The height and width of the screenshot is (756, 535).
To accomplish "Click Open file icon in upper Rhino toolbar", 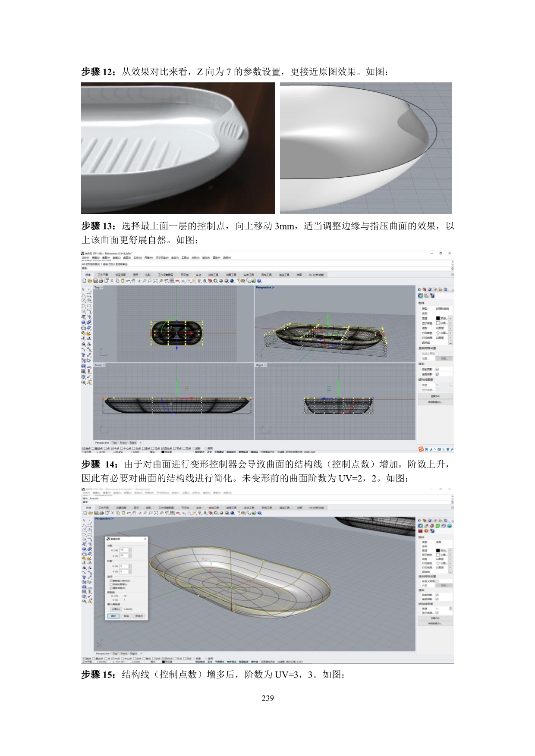I will tap(89, 281).
